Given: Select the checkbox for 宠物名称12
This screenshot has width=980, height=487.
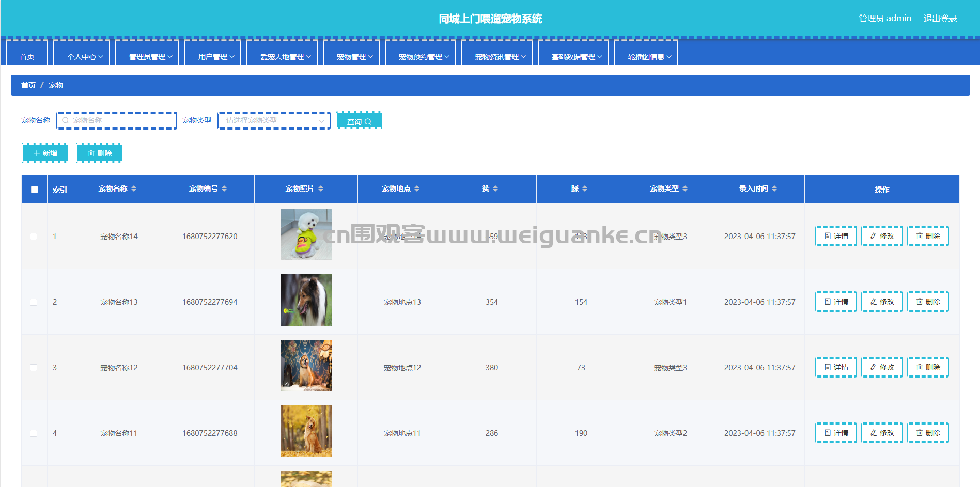Looking at the screenshot, I should coord(34,368).
